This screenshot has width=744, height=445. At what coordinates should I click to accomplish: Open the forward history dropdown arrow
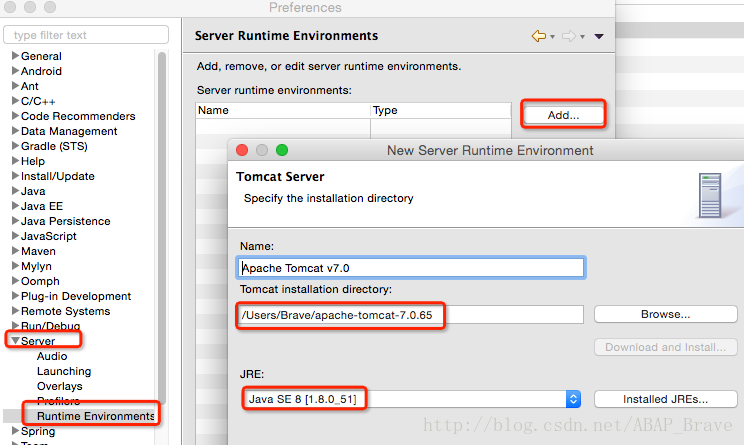pyautogui.click(x=582, y=37)
